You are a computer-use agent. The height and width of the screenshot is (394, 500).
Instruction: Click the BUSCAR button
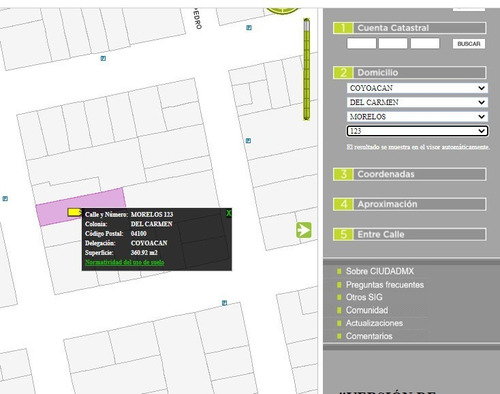coord(468,44)
